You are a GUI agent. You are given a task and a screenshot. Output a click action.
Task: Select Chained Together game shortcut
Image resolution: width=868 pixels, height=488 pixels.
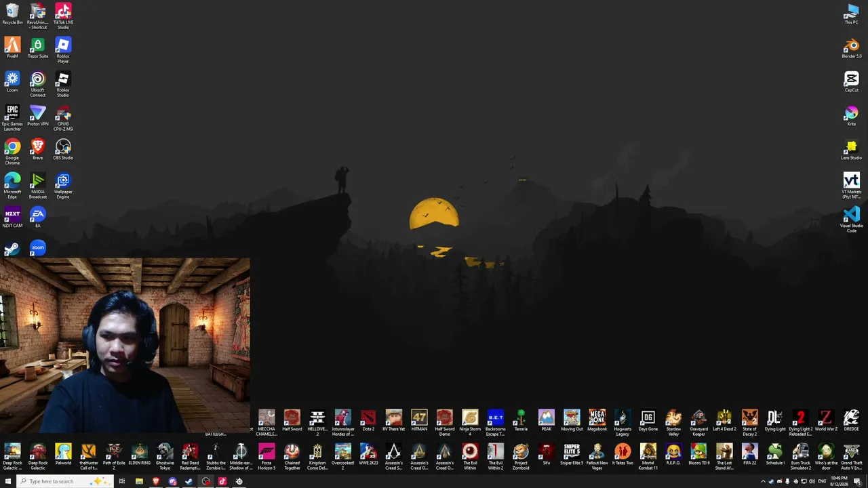[292, 457]
